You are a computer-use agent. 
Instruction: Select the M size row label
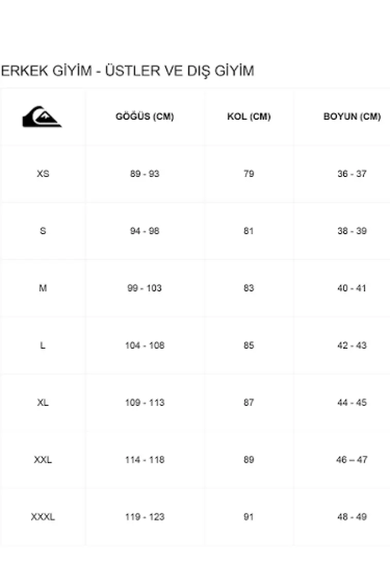coord(43,288)
